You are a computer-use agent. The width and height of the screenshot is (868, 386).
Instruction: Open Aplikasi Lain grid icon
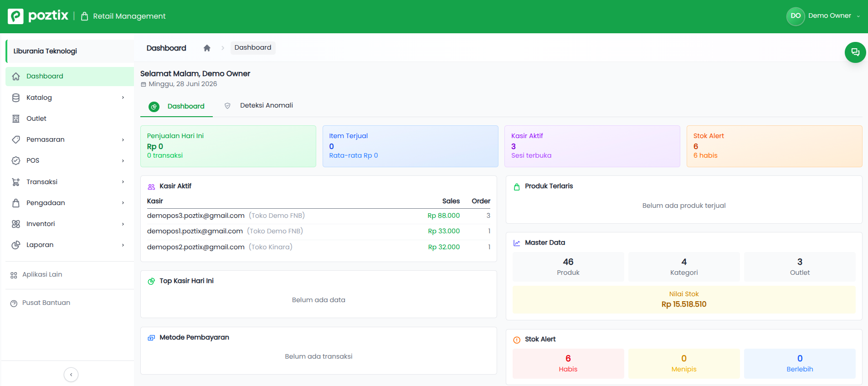14,275
